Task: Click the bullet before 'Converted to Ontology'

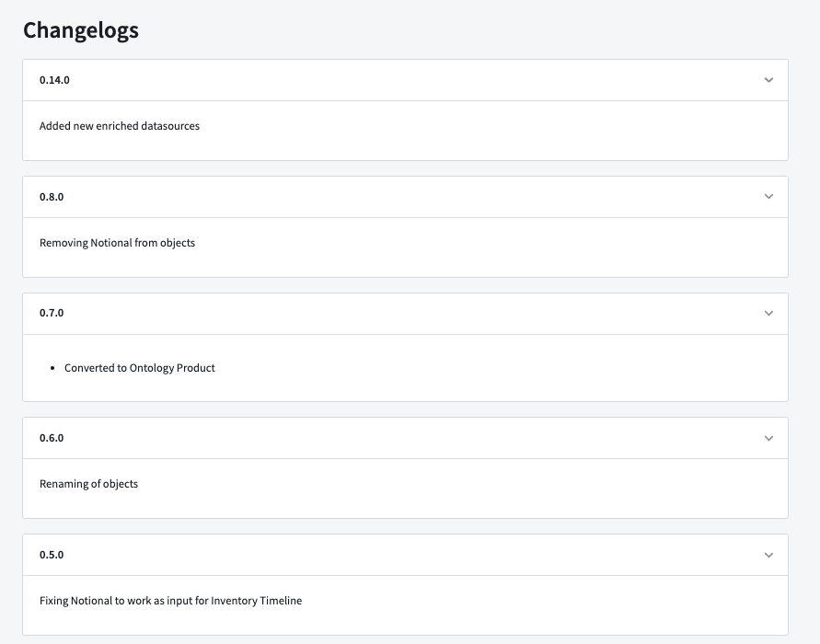Action: (x=52, y=368)
